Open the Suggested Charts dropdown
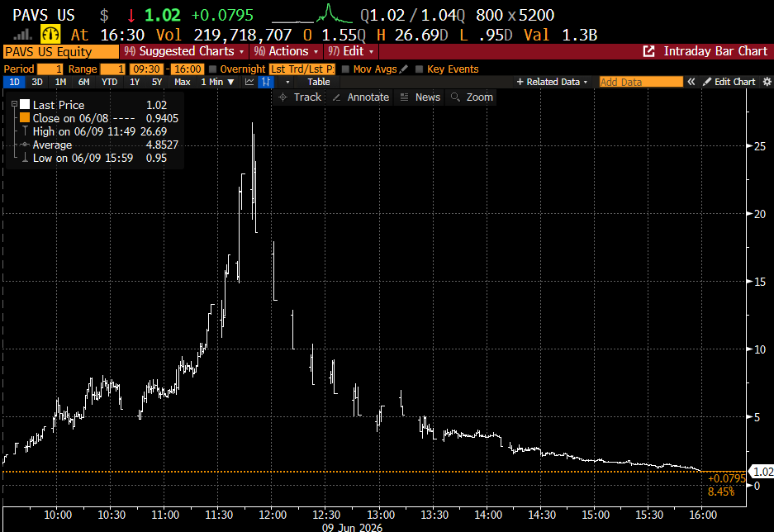 click(183, 51)
